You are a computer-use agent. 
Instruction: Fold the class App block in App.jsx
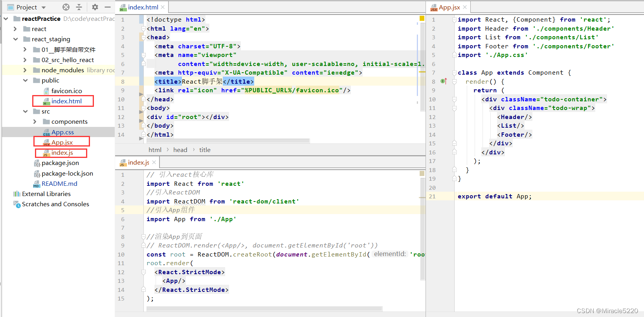tap(454, 73)
